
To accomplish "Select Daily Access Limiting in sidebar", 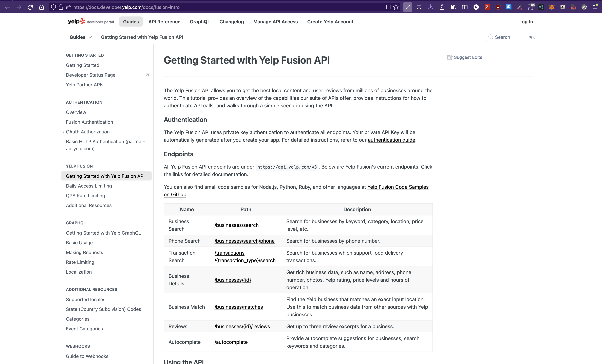I will click(x=89, y=186).
